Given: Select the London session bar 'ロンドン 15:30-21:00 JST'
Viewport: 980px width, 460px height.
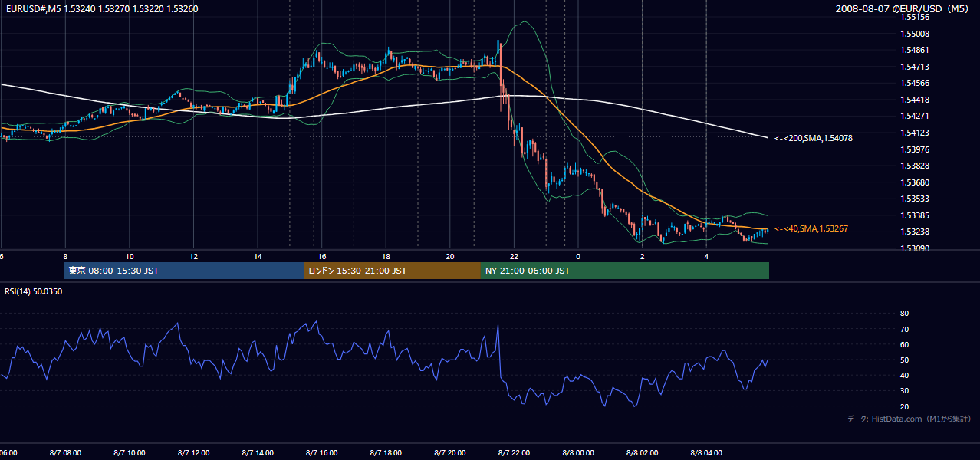Looking at the screenshot, I should pos(393,271).
